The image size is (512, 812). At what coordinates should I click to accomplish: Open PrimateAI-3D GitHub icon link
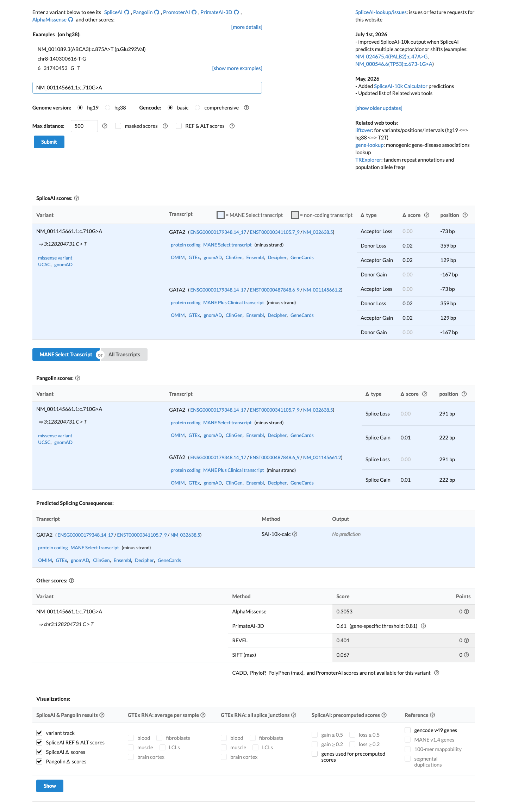pos(236,12)
